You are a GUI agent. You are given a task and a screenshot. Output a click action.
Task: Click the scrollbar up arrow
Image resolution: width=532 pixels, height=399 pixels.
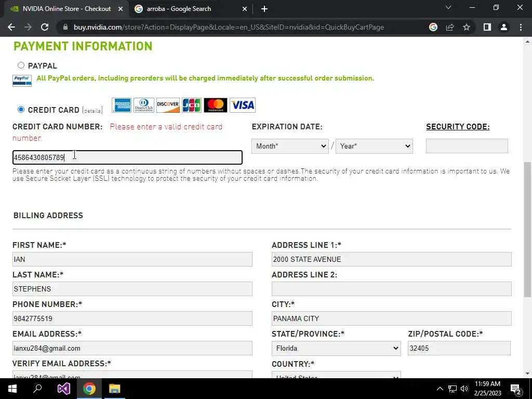527,42
